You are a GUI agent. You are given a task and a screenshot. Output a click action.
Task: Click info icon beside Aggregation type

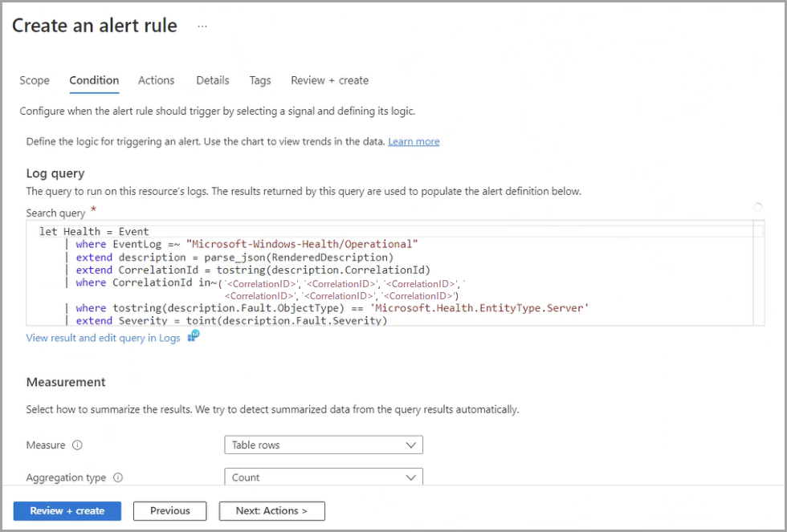(118, 477)
